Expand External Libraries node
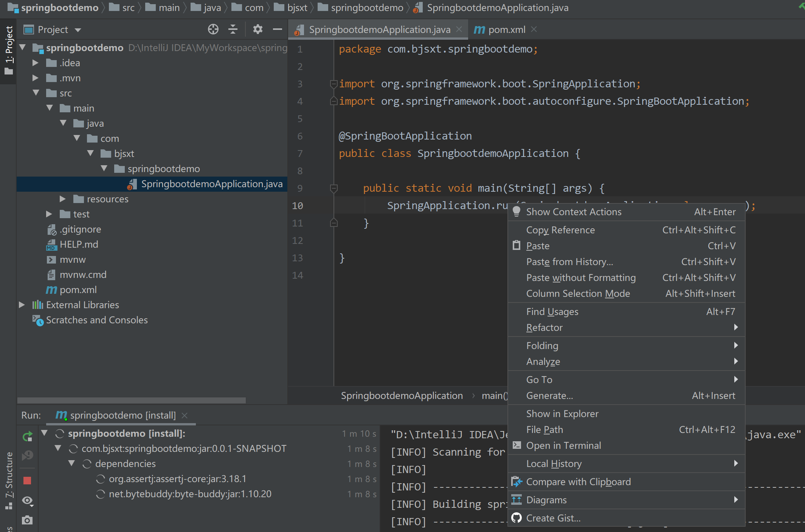 (22, 305)
